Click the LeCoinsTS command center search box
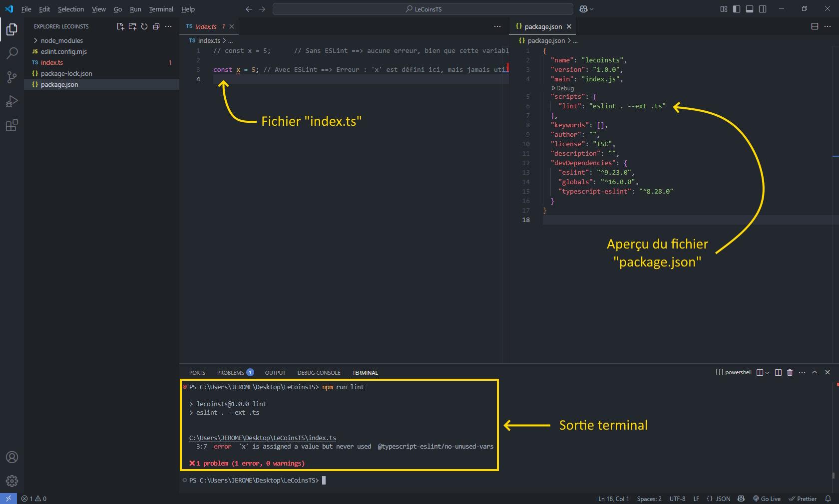 click(x=423, y=9)
